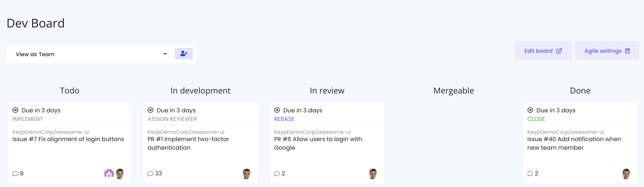The width and height of the screenshot is (644, 187).
Task: Click the due-date arrow icon on the Done card
Action: coord(530,110)
